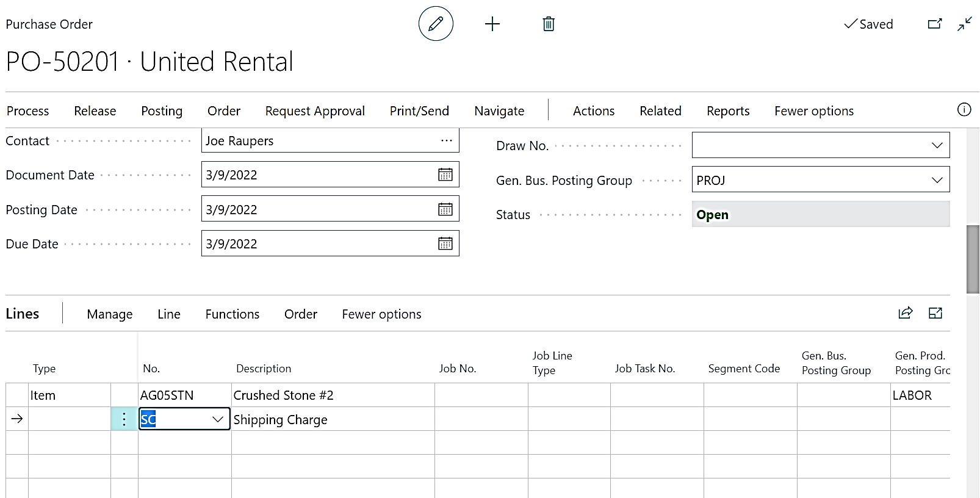
Task: Open Order menu in Lines section
Action: pyautogui.click(x=301, y=314)
